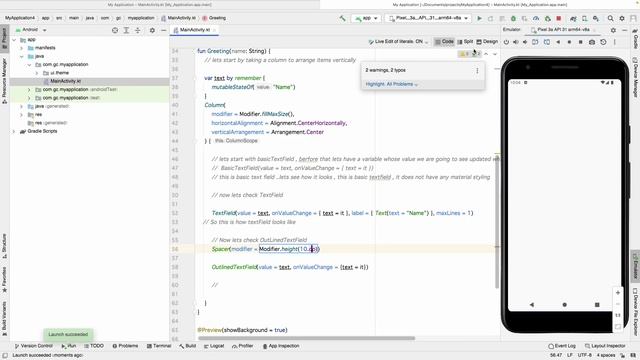Open the Build tool window button
This screenshot has height=360, width=640.
[x=187, y=346]
